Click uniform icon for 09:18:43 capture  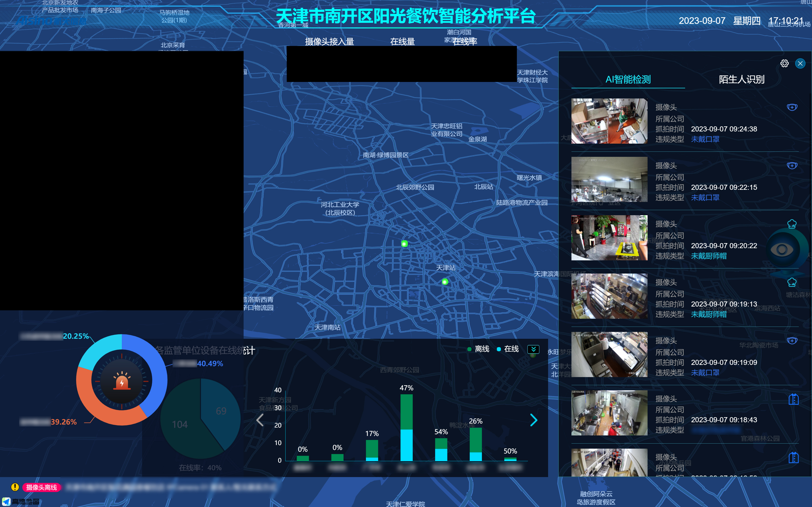point(793,399)
